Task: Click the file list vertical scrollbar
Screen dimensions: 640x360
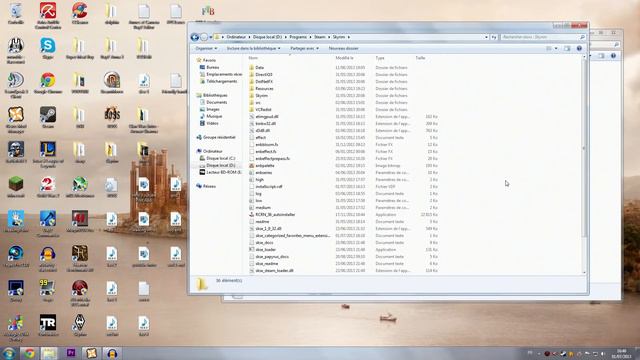Action: click(584, 149)
